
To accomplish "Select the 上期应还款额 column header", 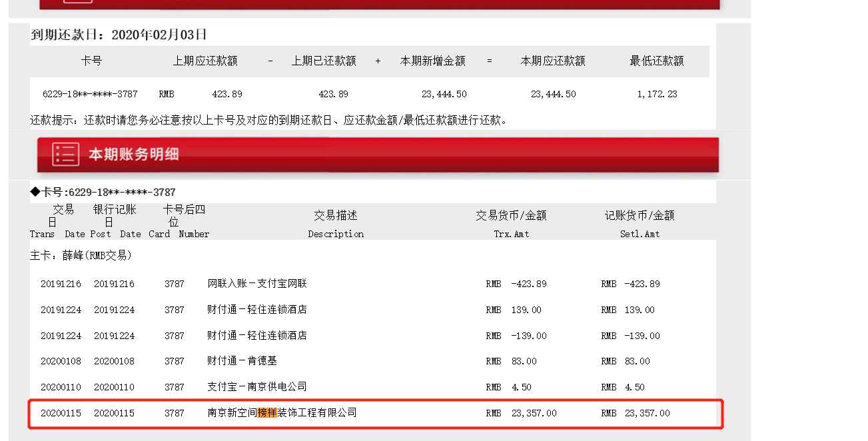I will 205,61.
